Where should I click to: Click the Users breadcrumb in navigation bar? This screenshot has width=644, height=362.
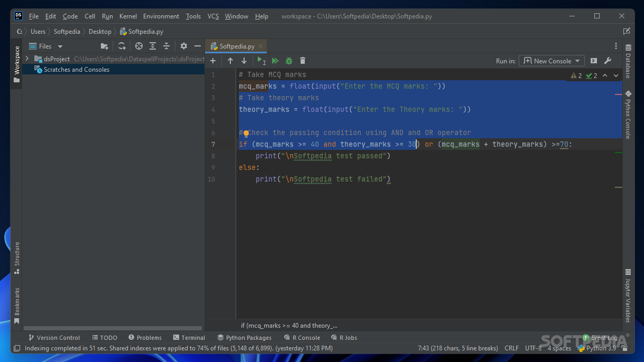(38, 32)
